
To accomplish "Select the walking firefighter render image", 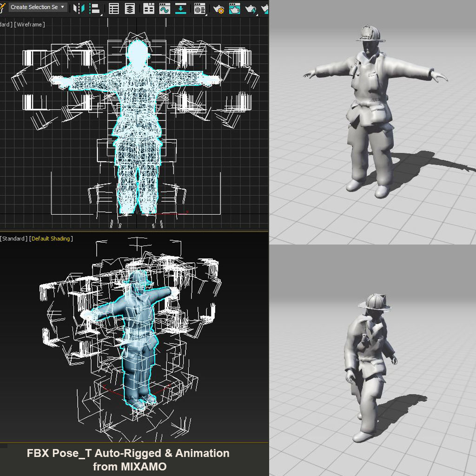I will [x=372, y=360].
